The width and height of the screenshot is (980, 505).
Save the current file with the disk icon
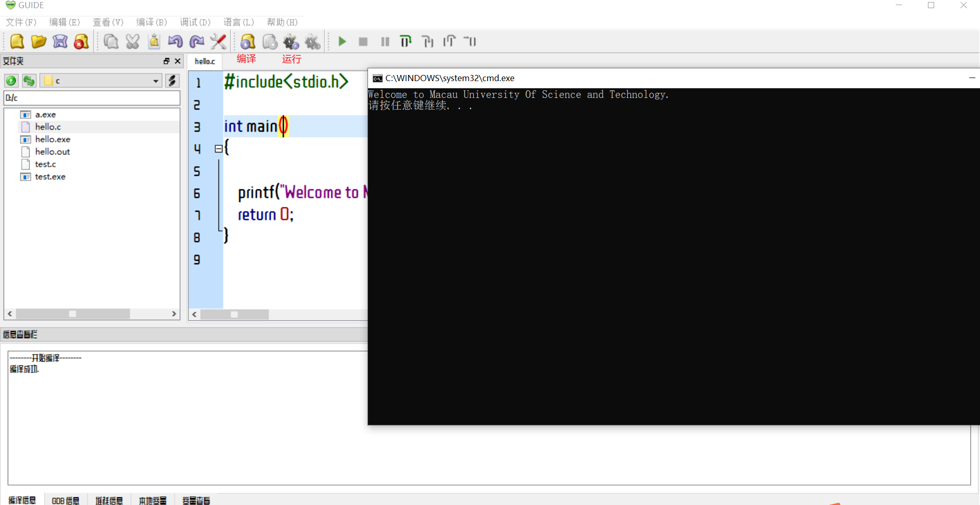click(x=60, y=41)
